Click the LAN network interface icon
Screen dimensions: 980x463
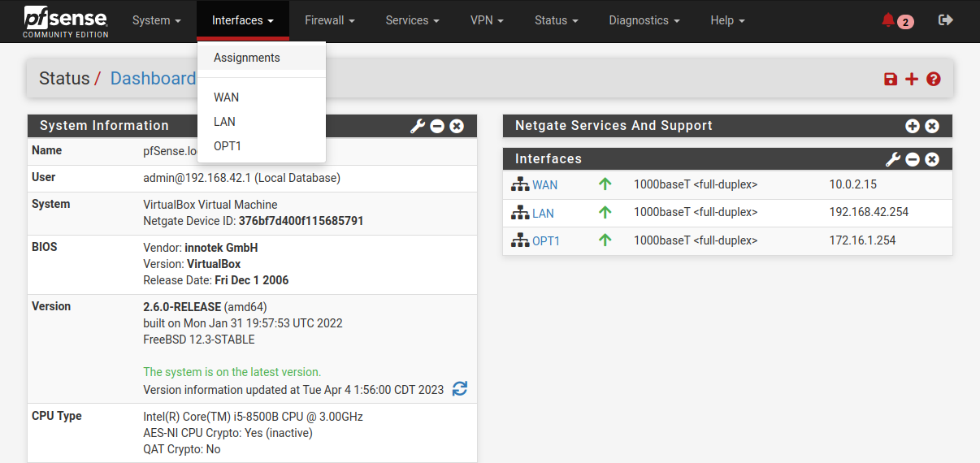coord(520,213)
